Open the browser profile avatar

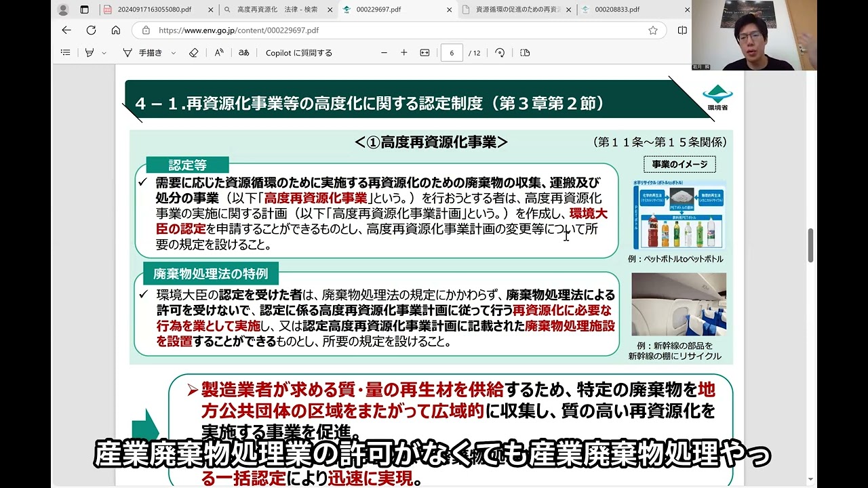[63, 9]
